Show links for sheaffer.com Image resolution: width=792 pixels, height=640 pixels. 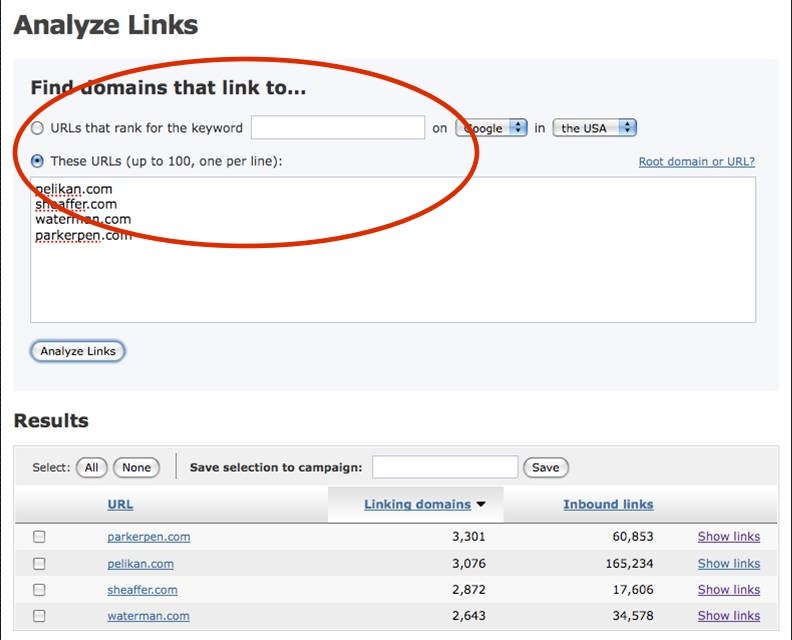[x=729, y=589]
